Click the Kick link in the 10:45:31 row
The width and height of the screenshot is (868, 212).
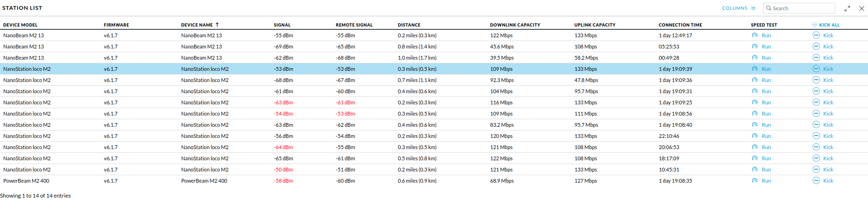click(828, 170)
